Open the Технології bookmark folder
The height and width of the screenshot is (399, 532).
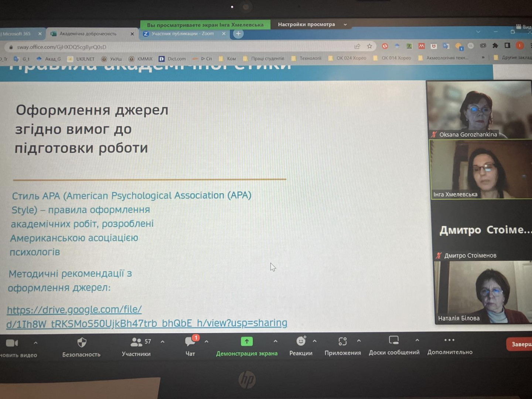[x=307, y=58]
